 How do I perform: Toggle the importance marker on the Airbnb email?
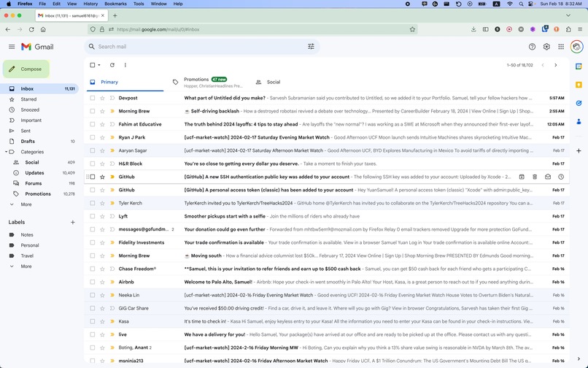coord(112,282)
